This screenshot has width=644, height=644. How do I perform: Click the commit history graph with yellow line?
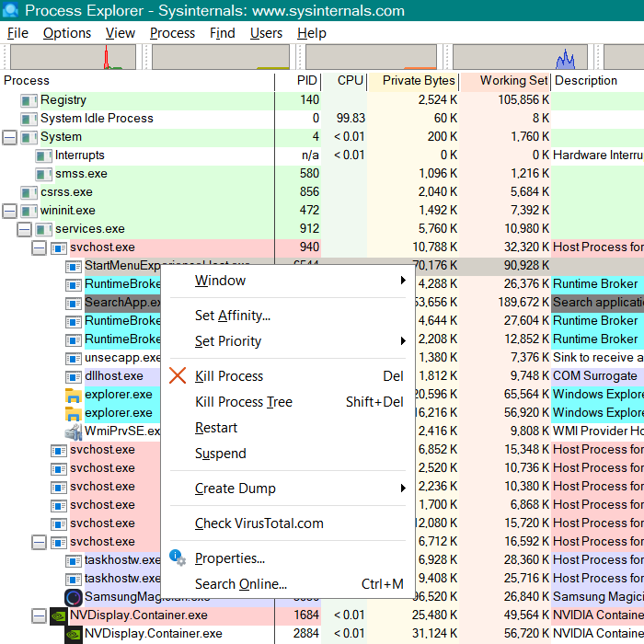tap(221, 57)
